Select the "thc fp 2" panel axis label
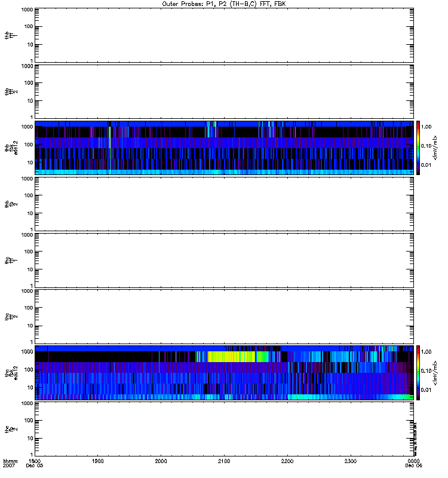This screenshot has width=448, height=478. click(x=11, y=429)
